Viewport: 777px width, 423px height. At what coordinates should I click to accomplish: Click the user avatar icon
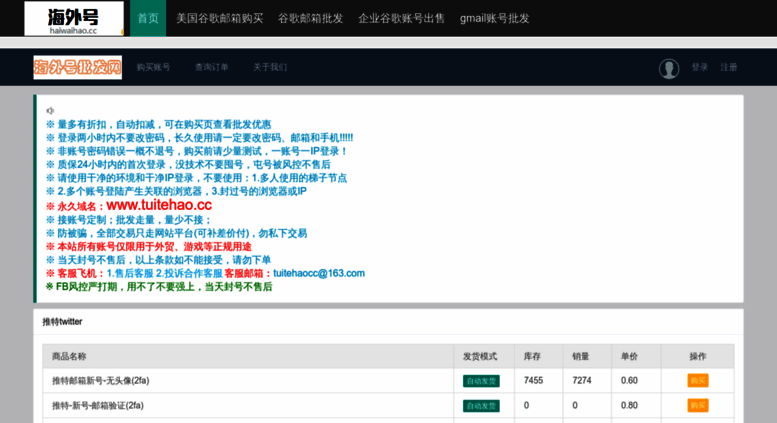669,68
